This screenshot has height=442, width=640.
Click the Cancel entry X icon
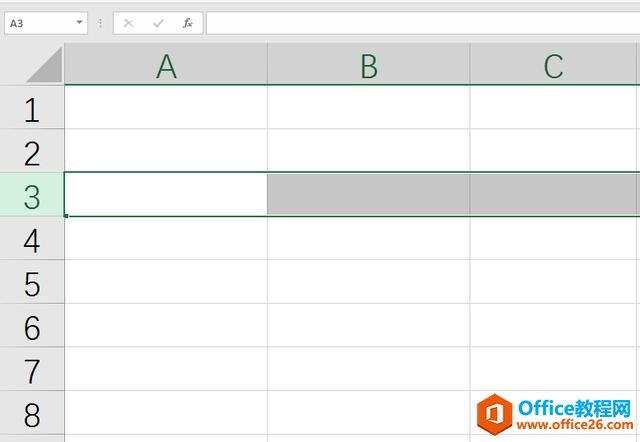tap(128, 22)
